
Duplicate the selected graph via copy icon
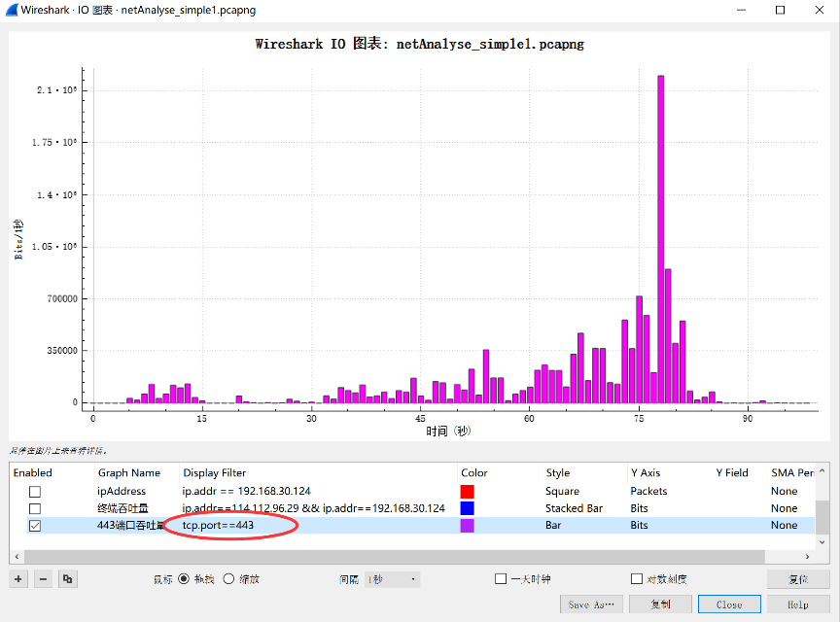[67, 579]
